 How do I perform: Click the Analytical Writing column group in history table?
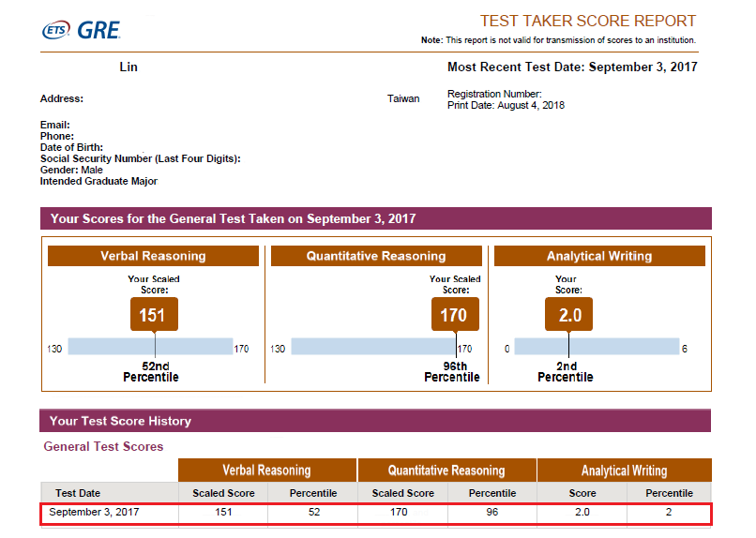pyautogui.click(x=625, y=471)
